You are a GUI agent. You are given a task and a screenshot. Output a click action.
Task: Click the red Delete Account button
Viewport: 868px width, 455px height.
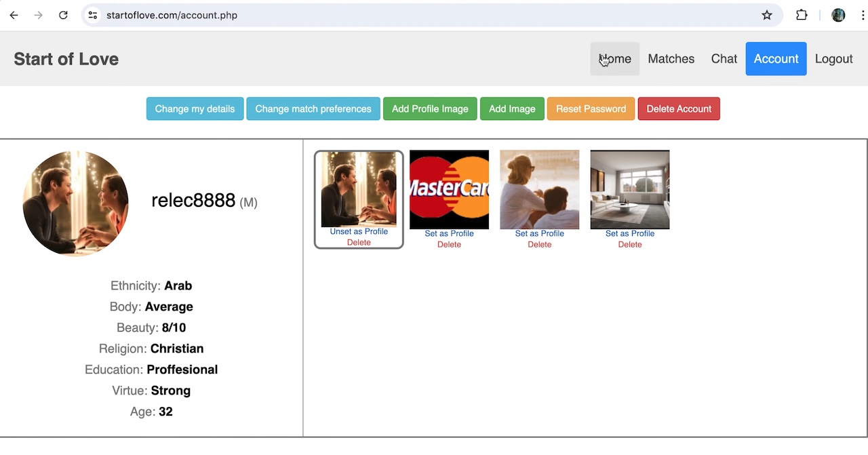pyautogui.click(x=679, y=108)
